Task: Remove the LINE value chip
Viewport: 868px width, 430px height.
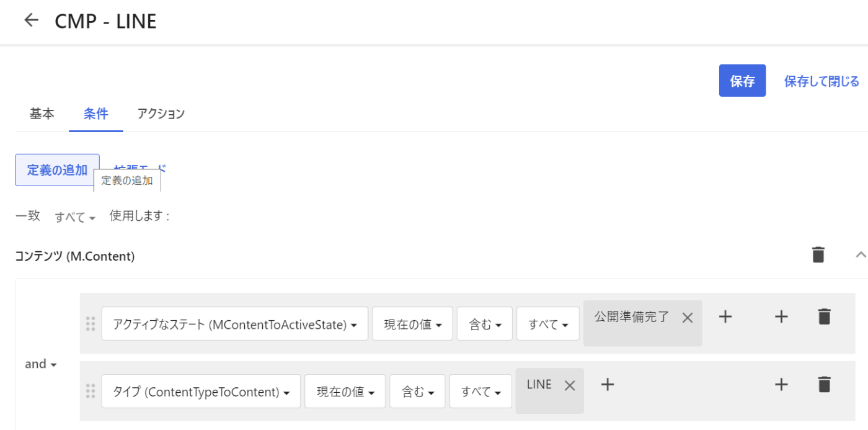Action: point(570,385)
